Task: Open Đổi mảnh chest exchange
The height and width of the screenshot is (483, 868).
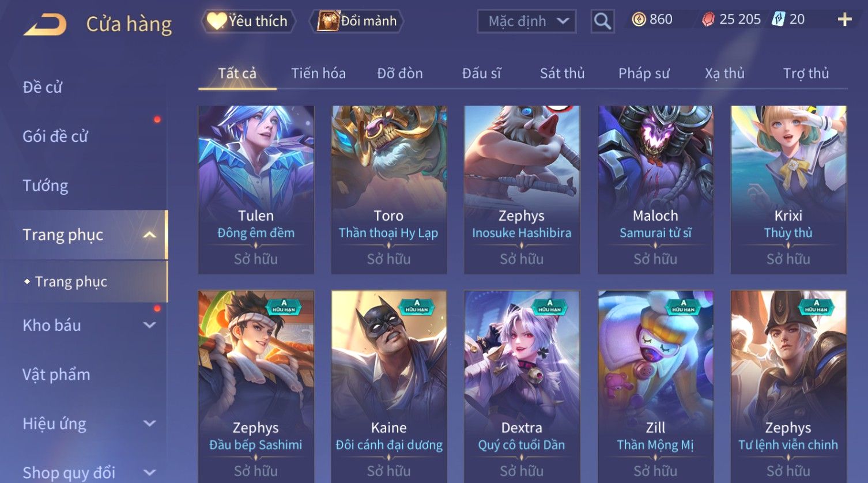Action: click(x=357, y=21)
